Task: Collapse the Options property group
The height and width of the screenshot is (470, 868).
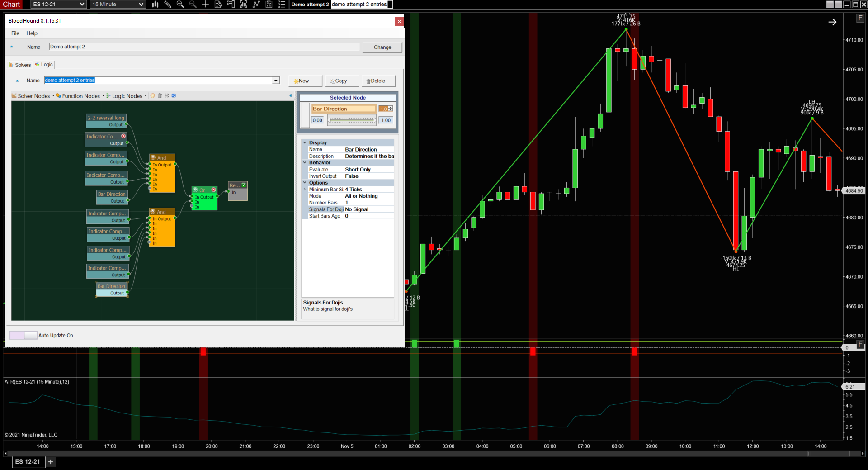Action: (x=305, y=183)
